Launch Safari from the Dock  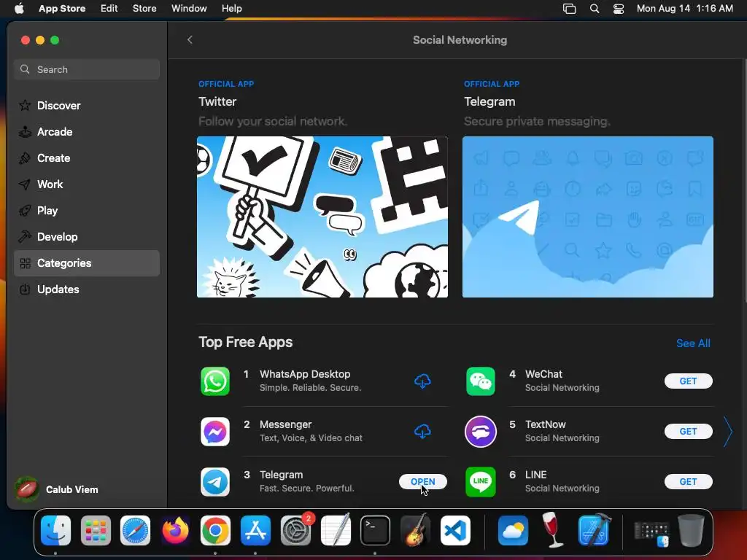tap(135, 530)
